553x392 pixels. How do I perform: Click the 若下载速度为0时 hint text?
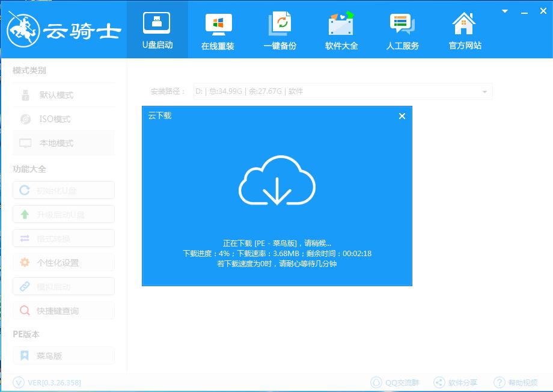(277, 263)
